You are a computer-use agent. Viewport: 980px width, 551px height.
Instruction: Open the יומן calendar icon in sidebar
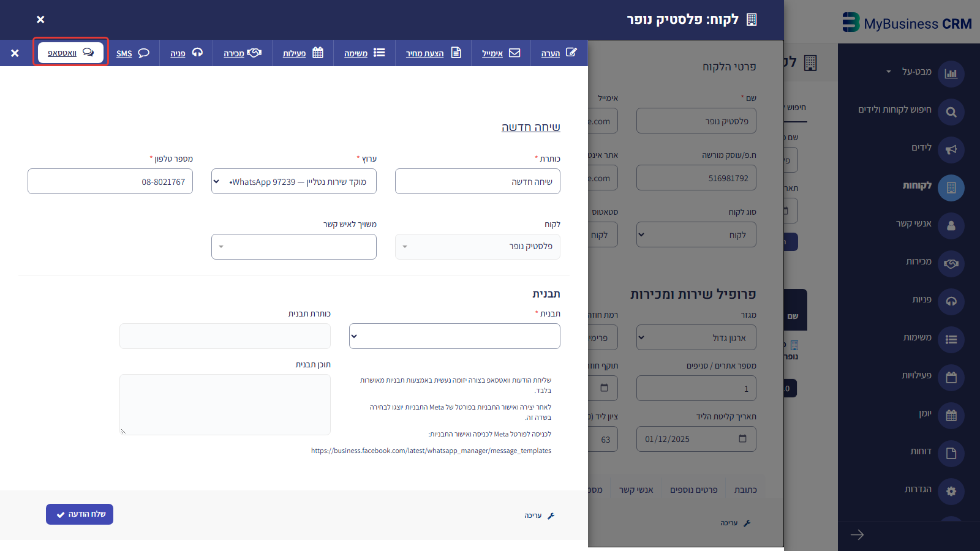(951, 416)
